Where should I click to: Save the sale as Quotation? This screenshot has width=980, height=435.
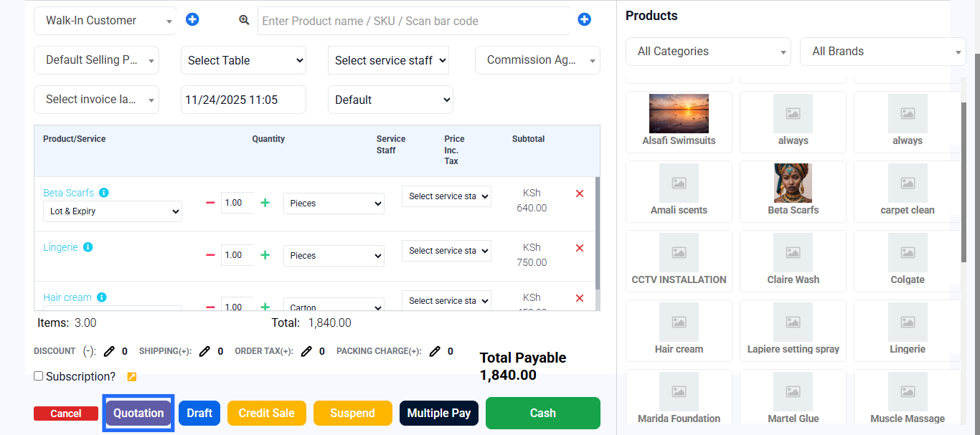[x=138, y=413]
